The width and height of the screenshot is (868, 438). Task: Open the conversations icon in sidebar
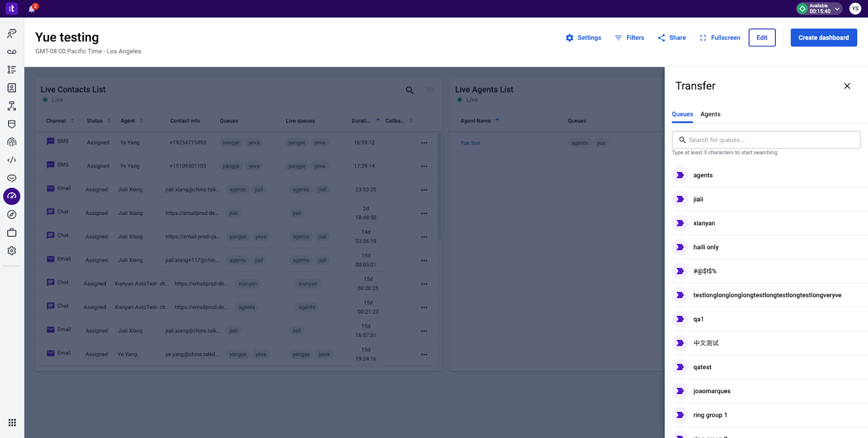pos(11,34)
